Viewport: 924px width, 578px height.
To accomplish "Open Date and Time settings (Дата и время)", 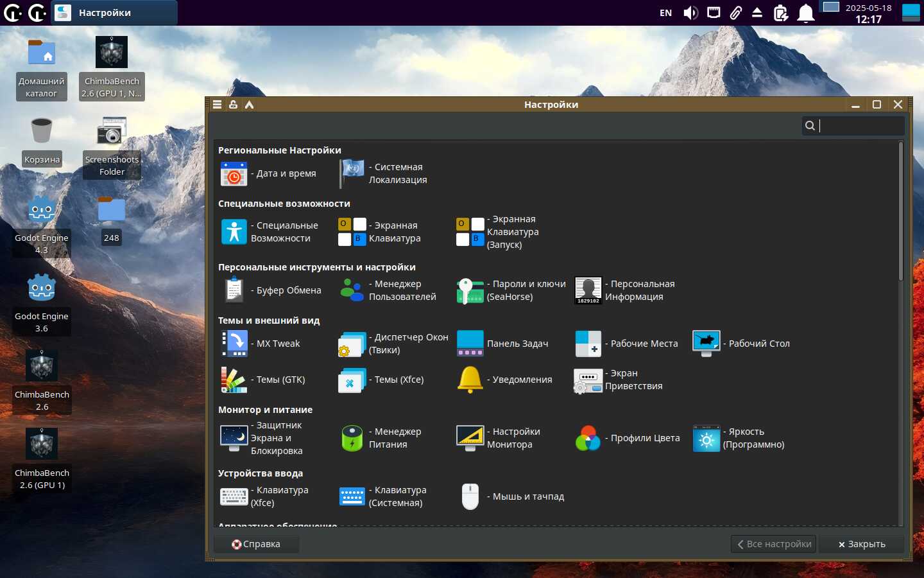I will tap(268, 173).
